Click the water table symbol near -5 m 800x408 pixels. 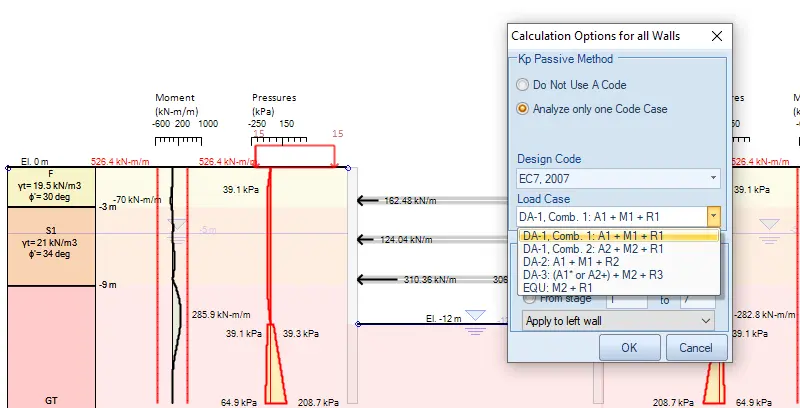pyautogui.click(x=177, y=230)
